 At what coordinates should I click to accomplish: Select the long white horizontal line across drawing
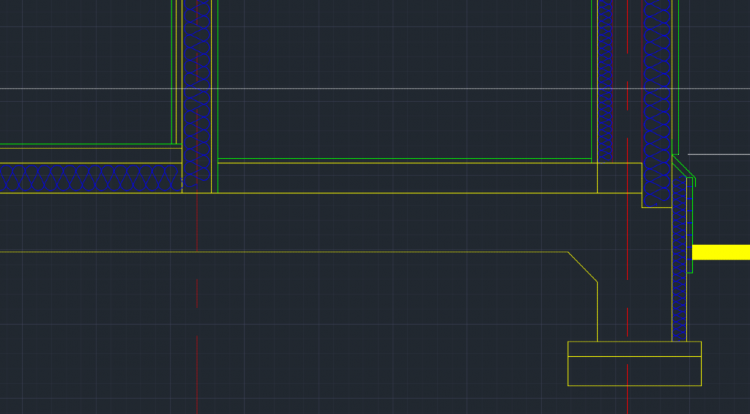point(400,89)
